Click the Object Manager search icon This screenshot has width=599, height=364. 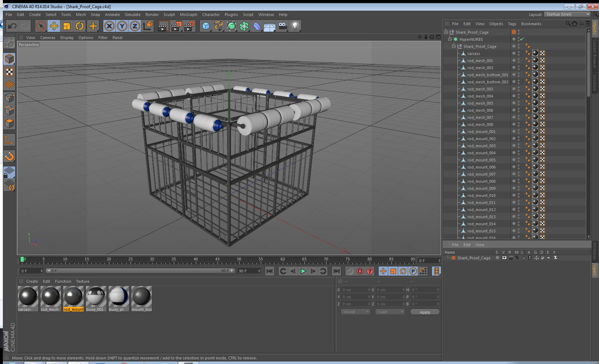568,24
